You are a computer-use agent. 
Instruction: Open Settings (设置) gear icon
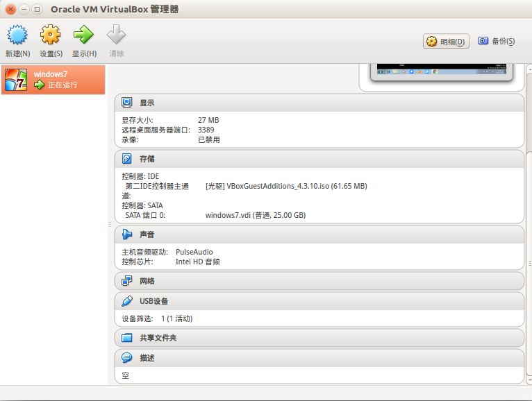coord(50,35)
